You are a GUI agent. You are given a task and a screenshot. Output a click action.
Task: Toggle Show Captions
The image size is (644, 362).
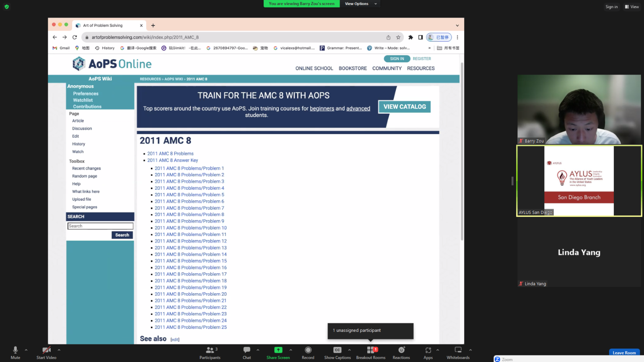tap(338, 353)
